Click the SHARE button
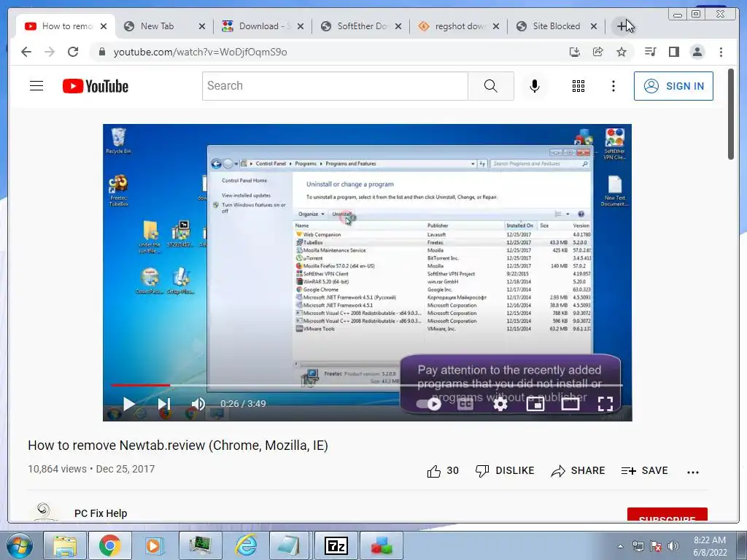Viewport: 747px width, 560px height. 578,471
